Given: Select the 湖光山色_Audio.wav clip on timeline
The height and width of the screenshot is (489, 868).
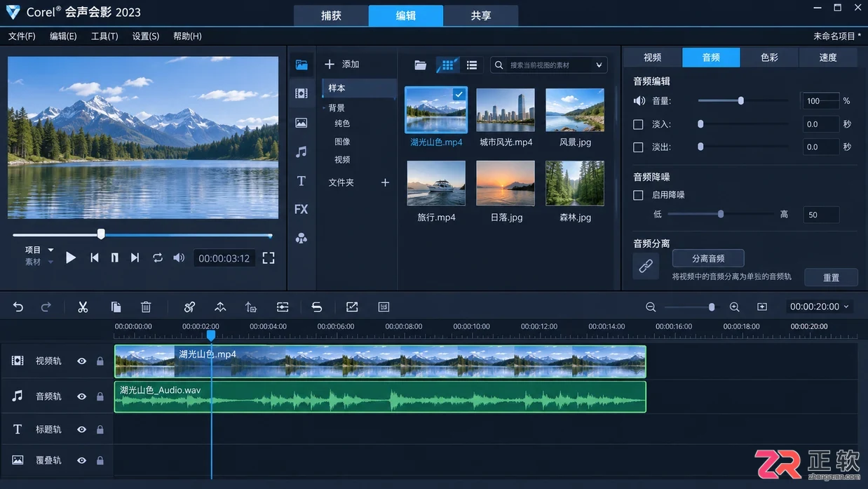Looking at the screenshot, I should point(380,397).
